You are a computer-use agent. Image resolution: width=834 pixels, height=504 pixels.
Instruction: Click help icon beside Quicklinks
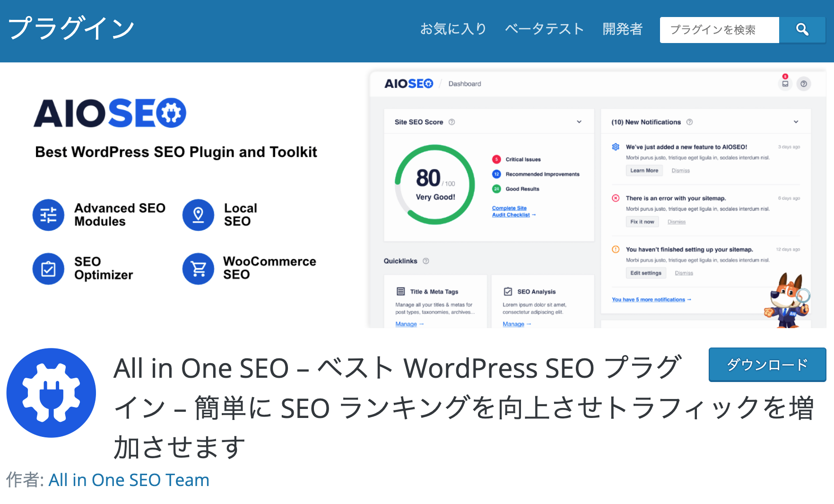pos(426,261)
